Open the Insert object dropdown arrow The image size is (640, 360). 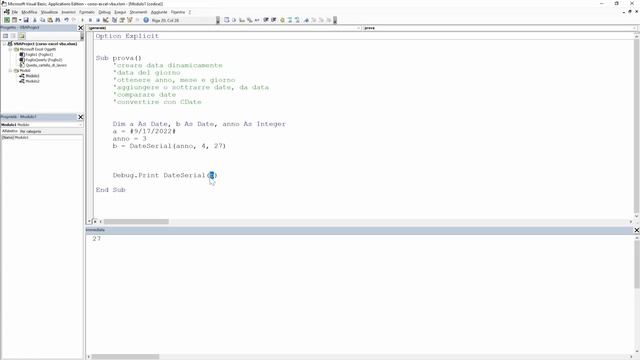click(20, 20)
